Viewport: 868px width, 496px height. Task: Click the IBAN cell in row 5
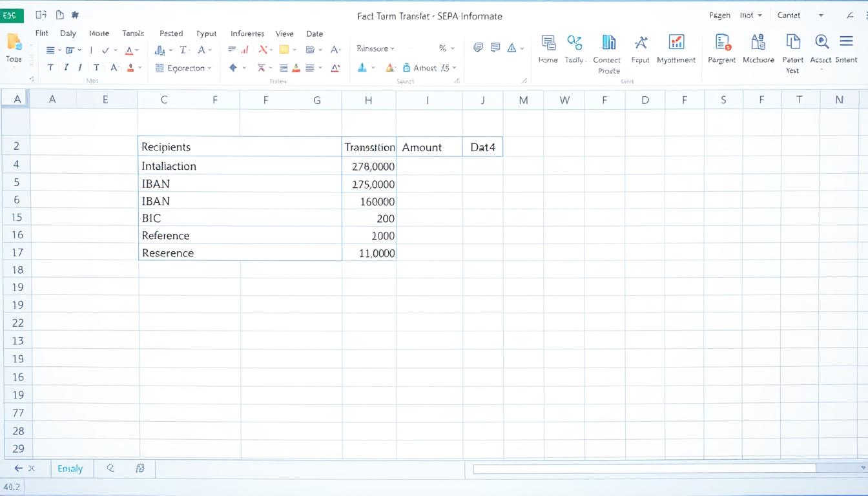[240, 183]
